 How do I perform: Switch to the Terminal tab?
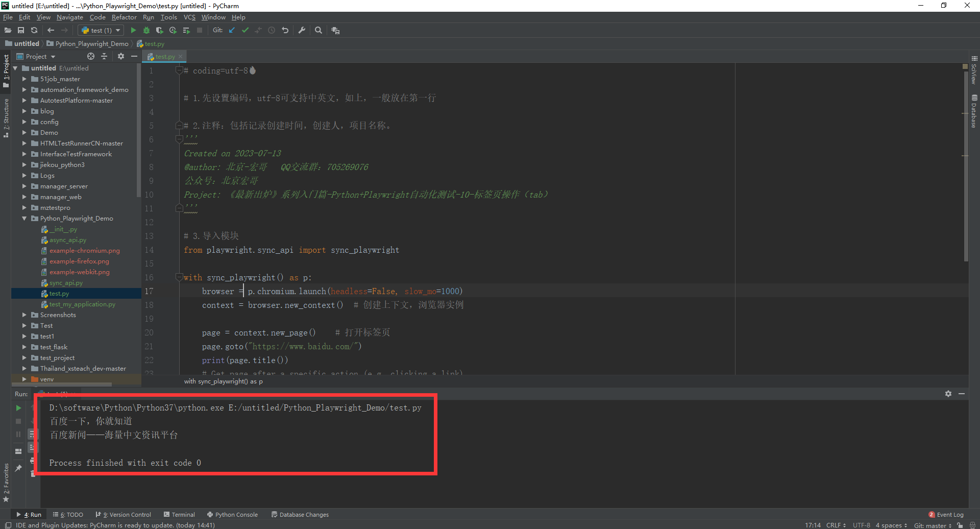(x=179, y=515)
